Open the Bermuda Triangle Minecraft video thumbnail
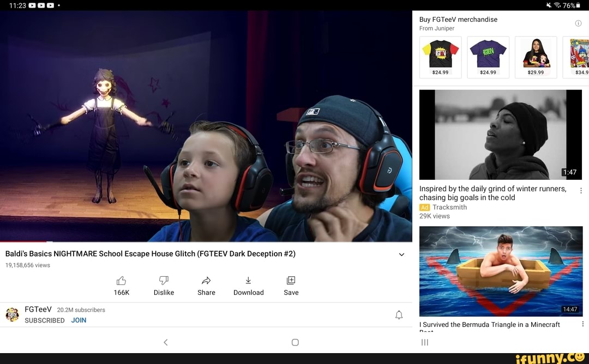589x364 pixels. click(501, 271)
